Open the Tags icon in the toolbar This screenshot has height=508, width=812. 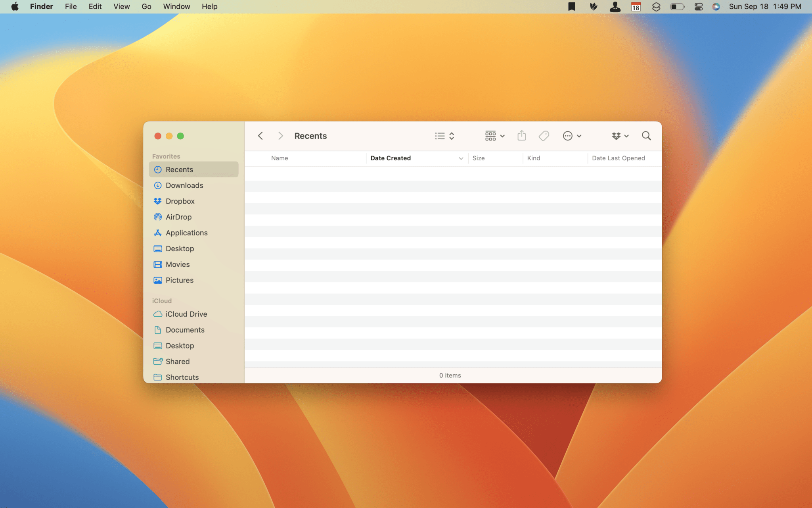[x=543, y=136]
